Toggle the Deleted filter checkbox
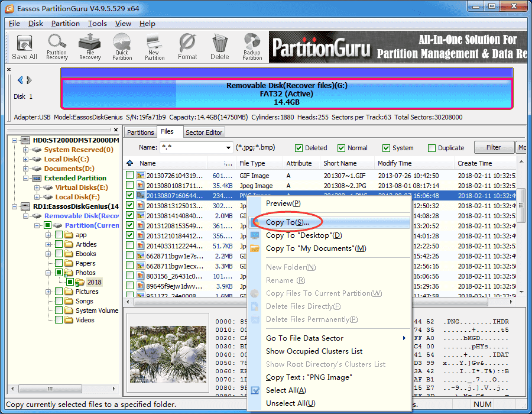532x414 pixels. 299,148
